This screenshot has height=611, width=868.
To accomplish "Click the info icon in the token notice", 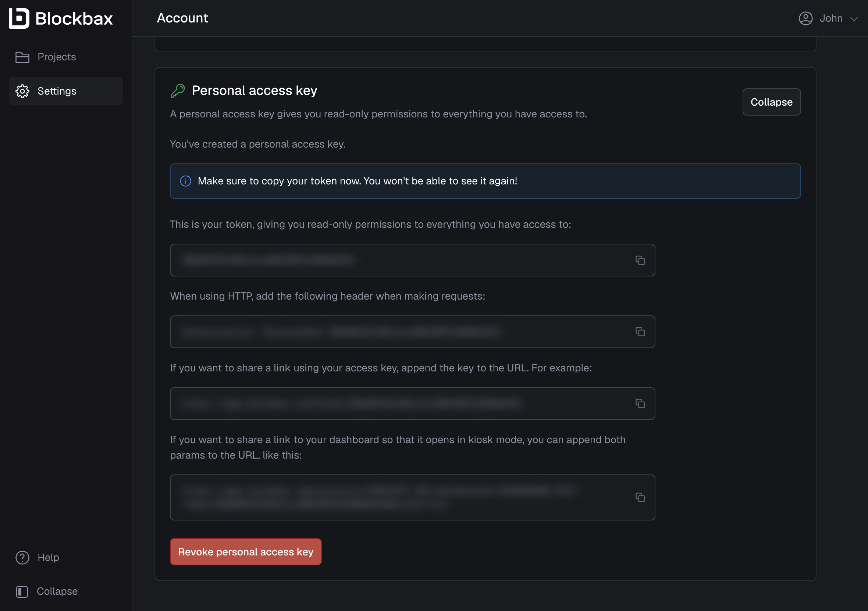I will (186, 181).
